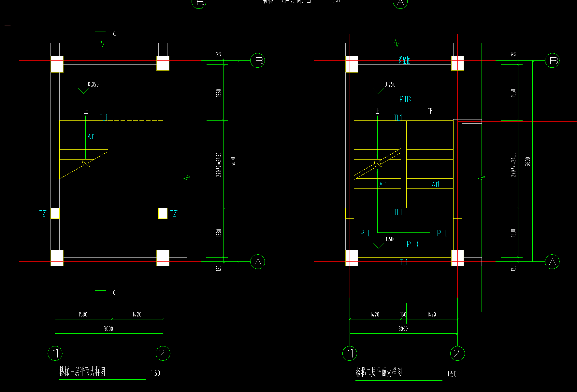Click the TL1 label above the PTL labels
Screen dimensions: 577x392
point(398,212)
